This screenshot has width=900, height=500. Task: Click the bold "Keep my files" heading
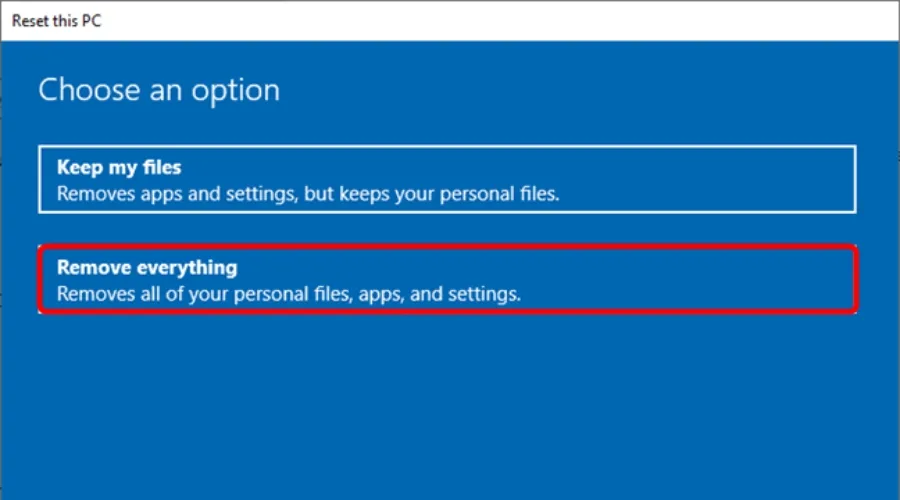click(119, 168)
